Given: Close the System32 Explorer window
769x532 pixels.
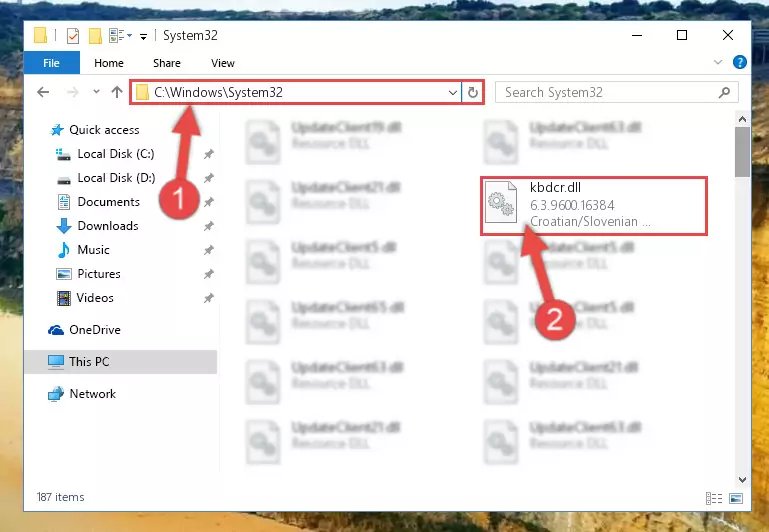Looking at the screenshot, I should pos(728,35).
